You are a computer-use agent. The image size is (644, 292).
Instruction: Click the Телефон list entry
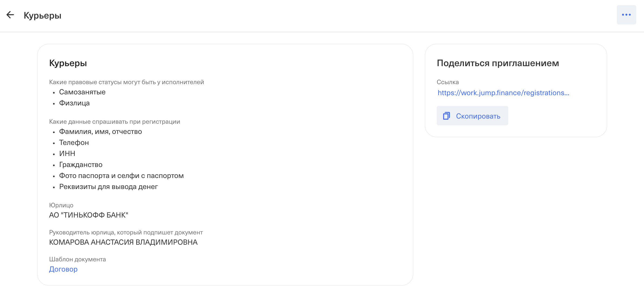pos(74,143)
